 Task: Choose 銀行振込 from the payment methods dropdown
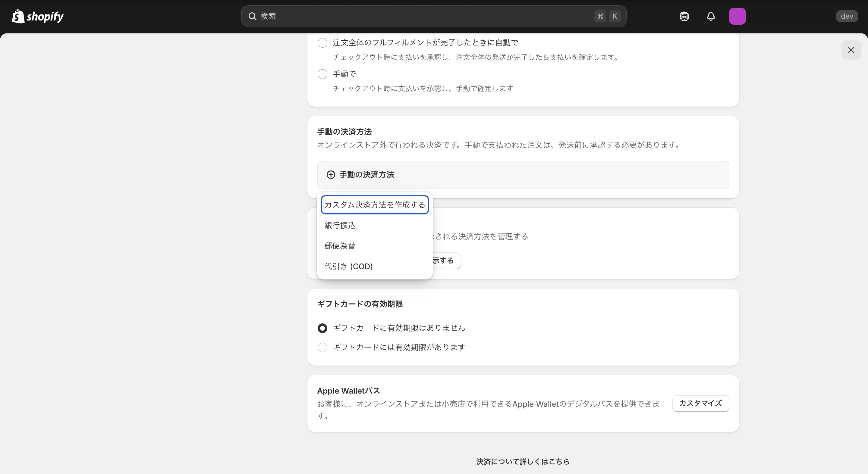pos(340,225)
